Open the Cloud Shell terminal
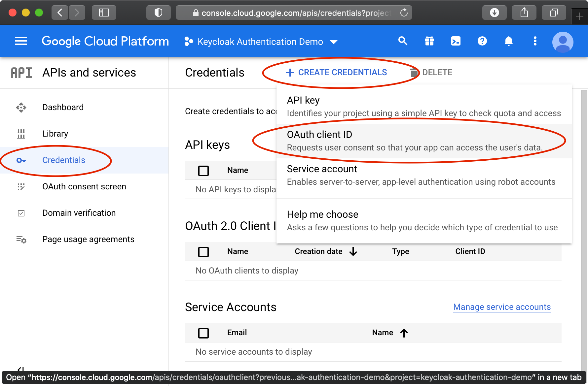588x386 pixels. coord(456,41)
